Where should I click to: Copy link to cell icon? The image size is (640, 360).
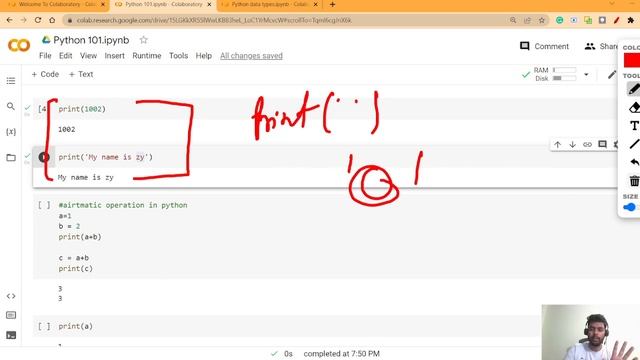(587, 144)
